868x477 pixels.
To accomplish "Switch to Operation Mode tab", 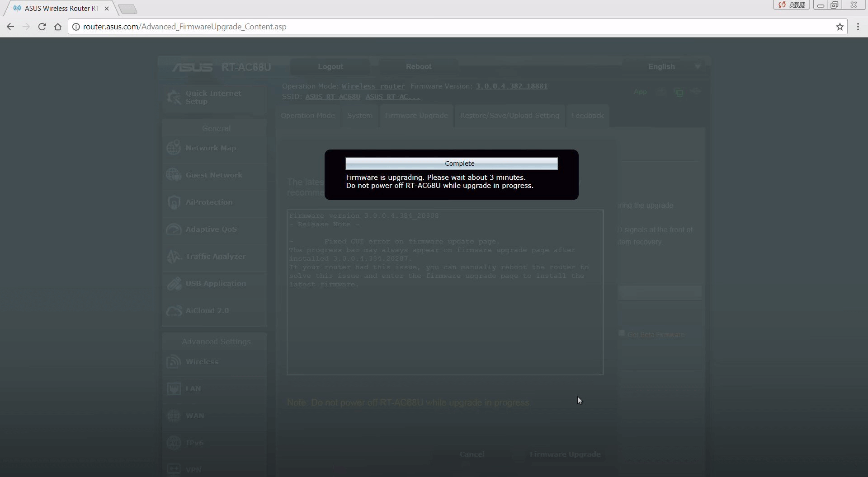I will click(x=308, y=116).
